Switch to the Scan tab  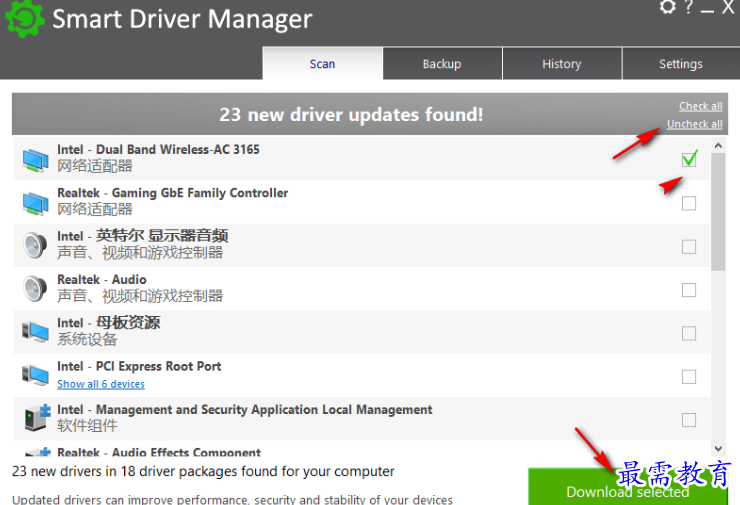coord(322,64)
